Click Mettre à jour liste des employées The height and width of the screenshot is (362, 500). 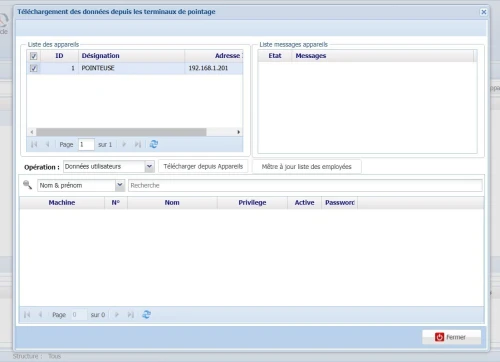[x=307, y=166]
